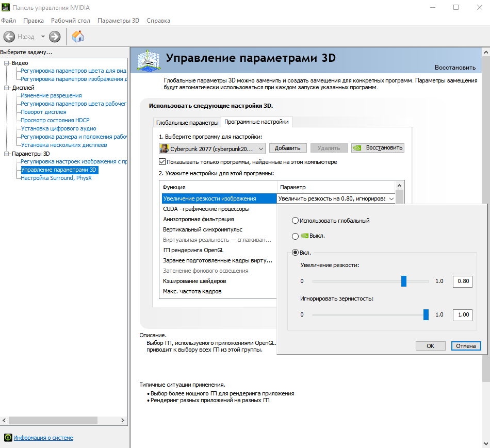Select Регулировка параметров цвета рабочего стола

tap(73, 104)
